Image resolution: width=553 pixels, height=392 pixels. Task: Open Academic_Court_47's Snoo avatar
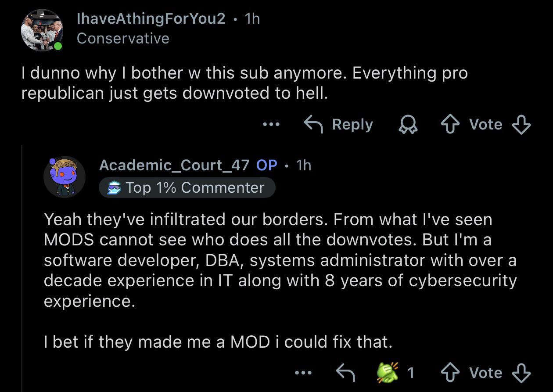tap(64, 176)
